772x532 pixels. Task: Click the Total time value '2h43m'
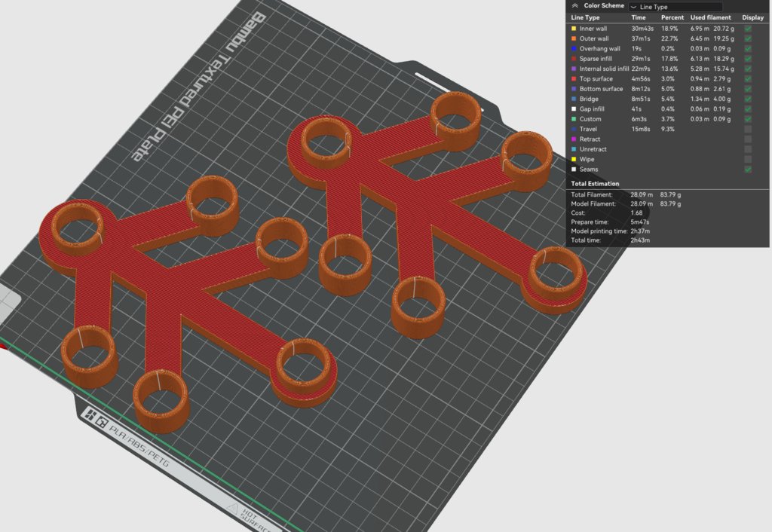tap(640, 240)
